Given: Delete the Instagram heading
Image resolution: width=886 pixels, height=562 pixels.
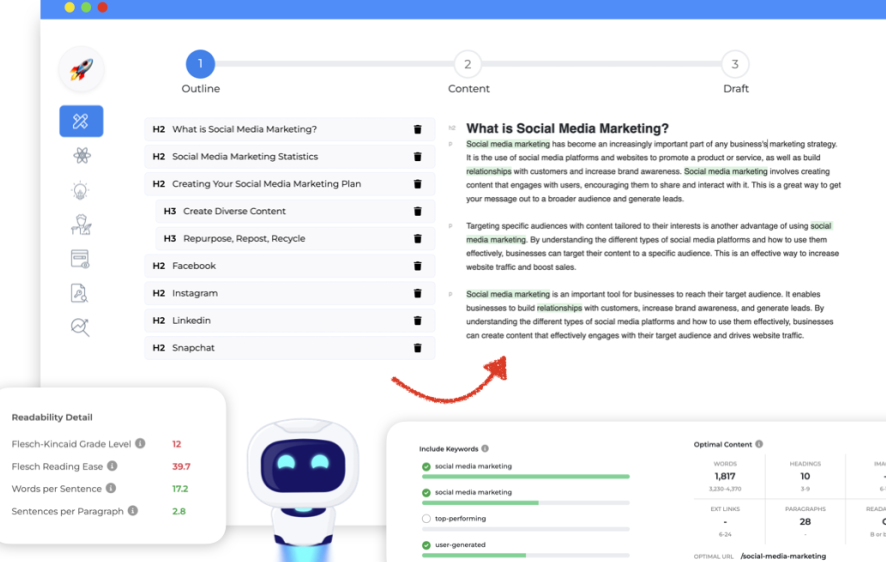Looking at the screenshot, I should pos(418,293).
